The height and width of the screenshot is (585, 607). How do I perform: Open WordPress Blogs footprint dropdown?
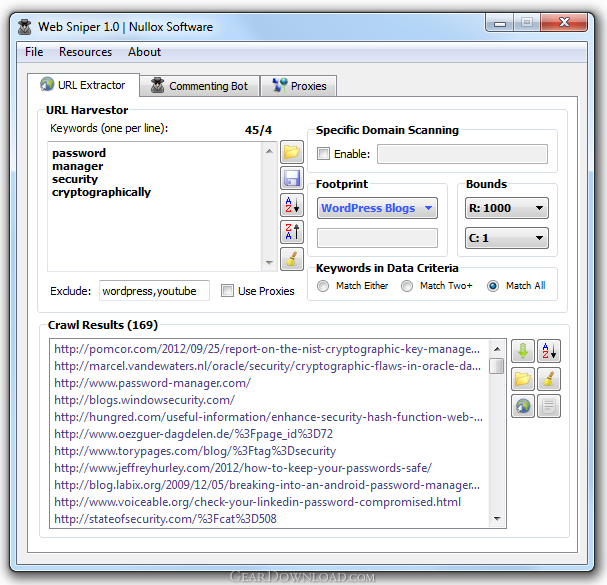click(x=377, y=208)
